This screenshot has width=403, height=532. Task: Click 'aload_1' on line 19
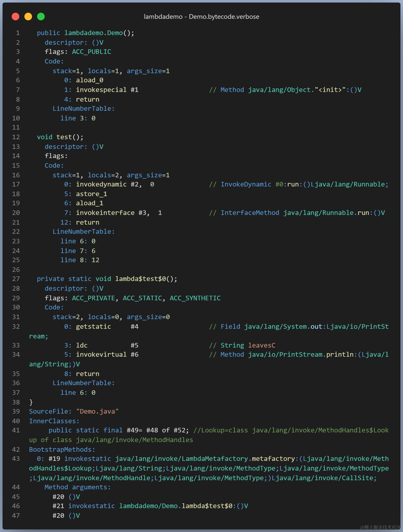[90, 203]
